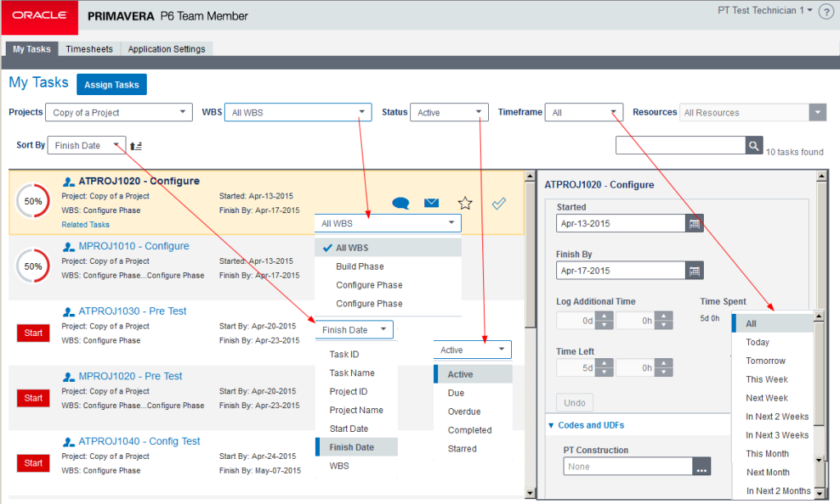Select Tomorrow in timeframe list

(765, 361)
